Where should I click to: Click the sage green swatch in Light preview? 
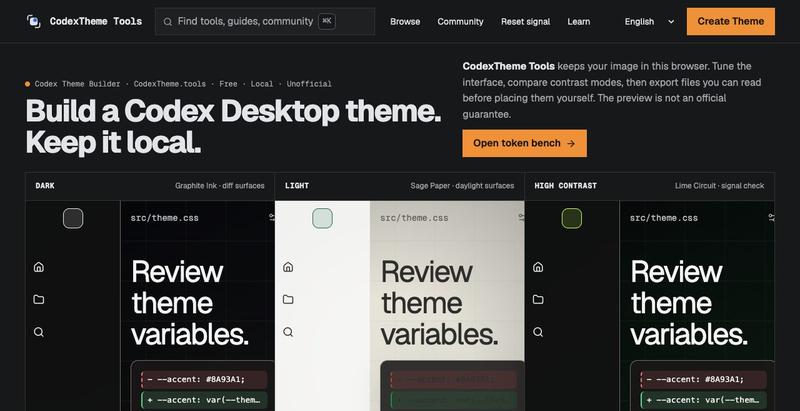tap(322, 218)
